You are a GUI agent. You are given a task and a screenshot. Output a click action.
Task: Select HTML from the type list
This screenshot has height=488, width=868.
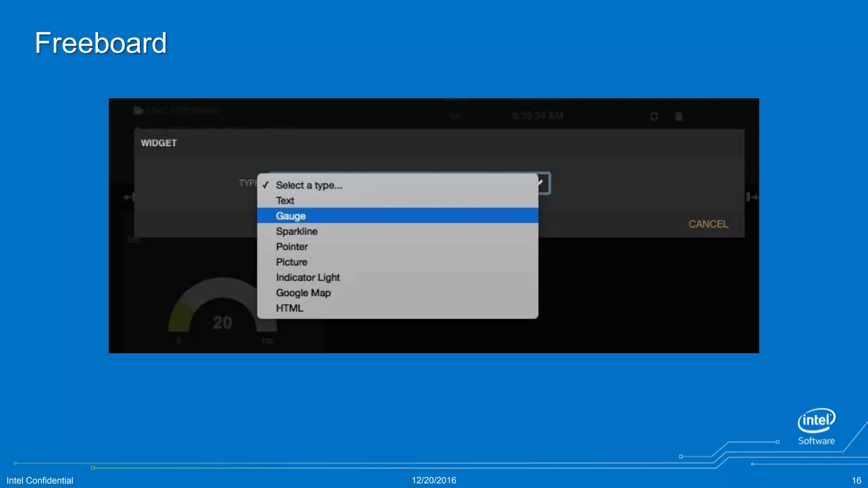click(x=398, y=308)
